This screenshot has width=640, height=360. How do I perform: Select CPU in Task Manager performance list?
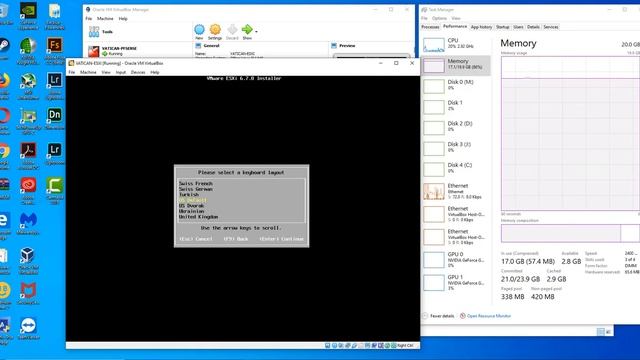click(x=456, y=44)
